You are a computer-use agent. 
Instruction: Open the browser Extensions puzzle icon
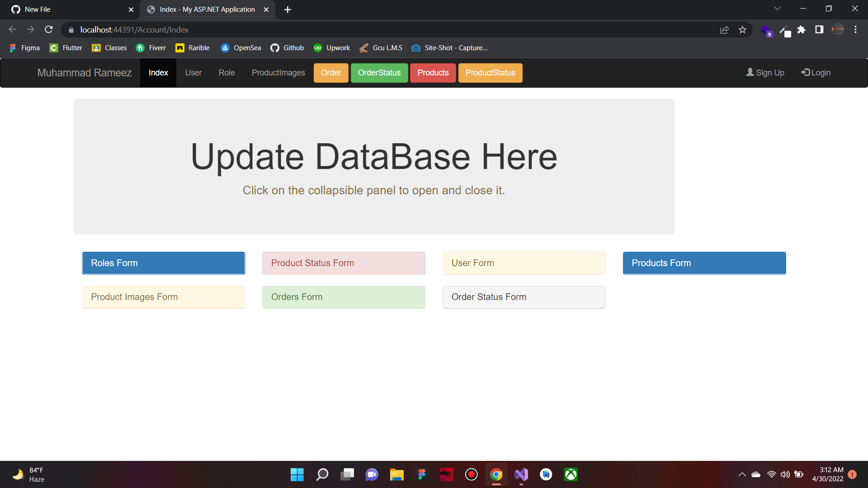[x=802, y=29]
